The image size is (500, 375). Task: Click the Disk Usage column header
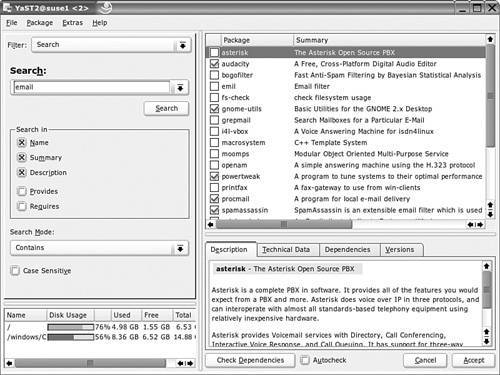pyautogui.click(x=70, y=315)
